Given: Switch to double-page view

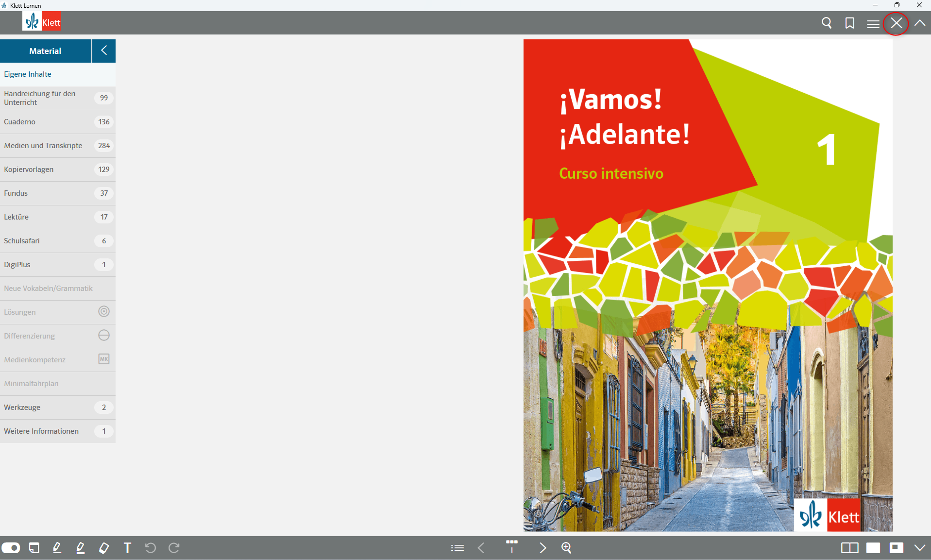Looking at the screenshot, I should [850, 548].
